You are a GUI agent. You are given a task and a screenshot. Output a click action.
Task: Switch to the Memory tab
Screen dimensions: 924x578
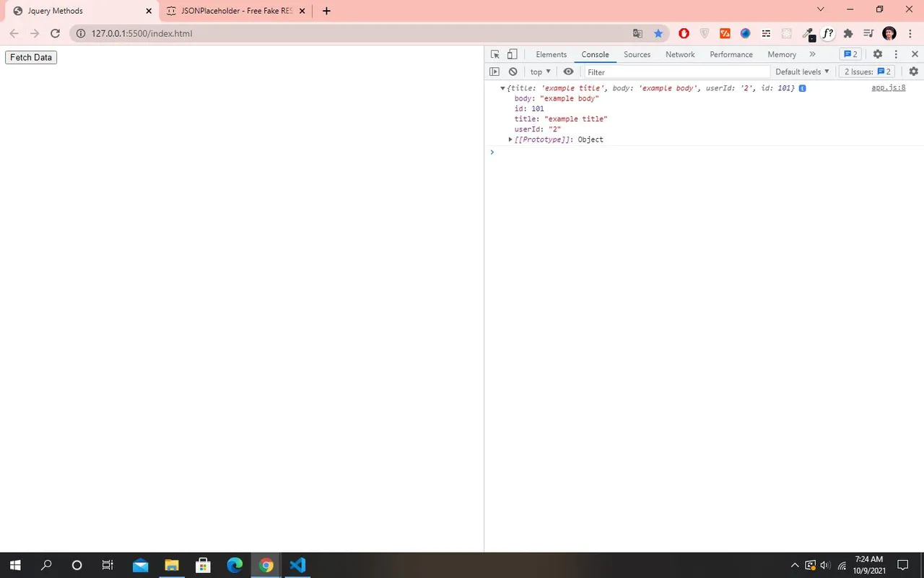click(x=782, y=54)
